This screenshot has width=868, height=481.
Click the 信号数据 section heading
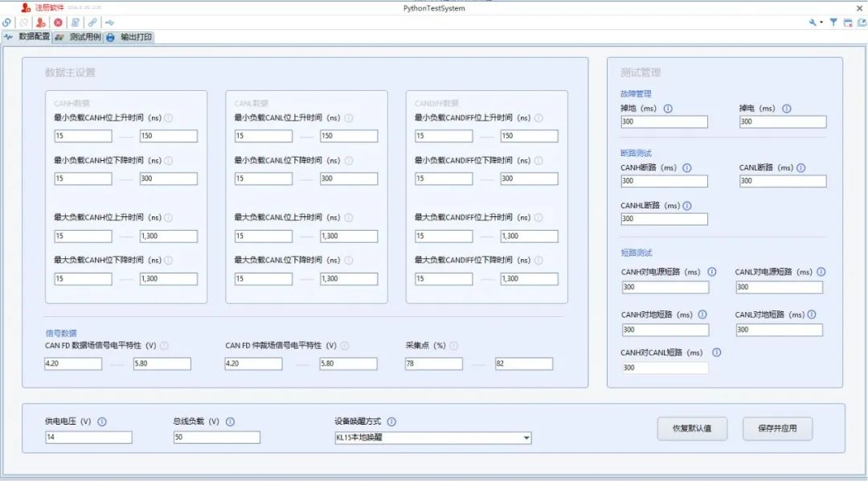point(61,334)
